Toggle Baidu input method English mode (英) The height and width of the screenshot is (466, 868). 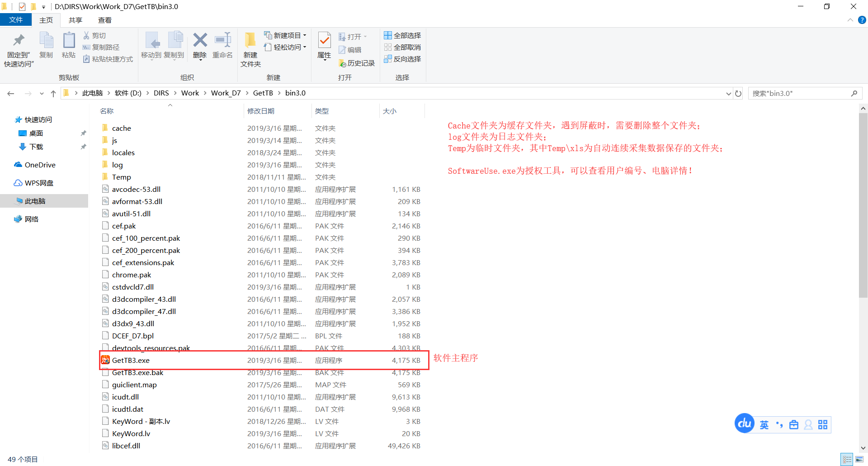(x=764, y=425)
